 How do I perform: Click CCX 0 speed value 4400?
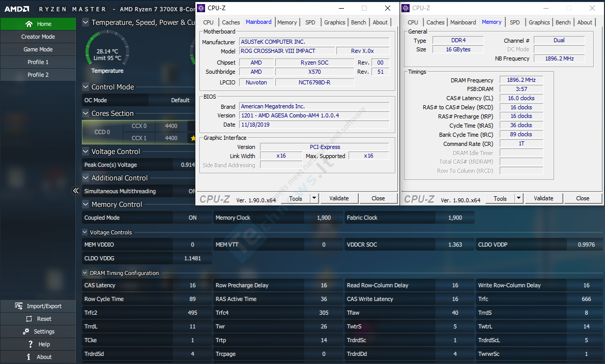click(171, 126)
